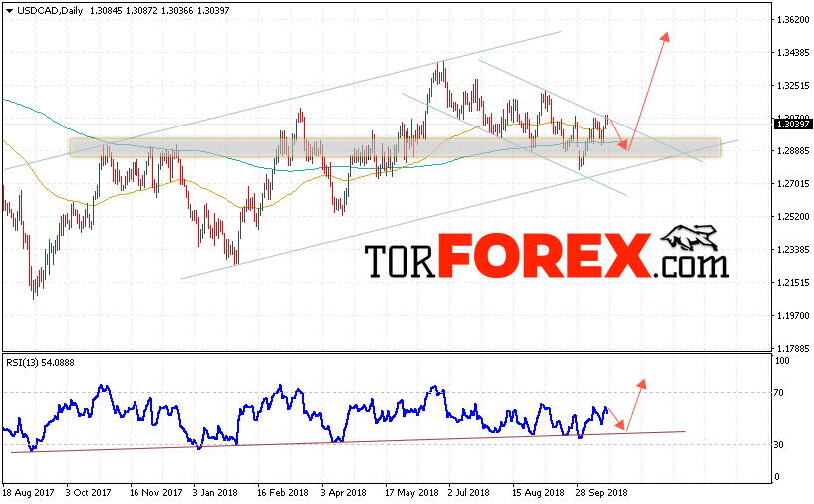
Task: Click the 17 May 2018 date label
Action: pos(411,493)
